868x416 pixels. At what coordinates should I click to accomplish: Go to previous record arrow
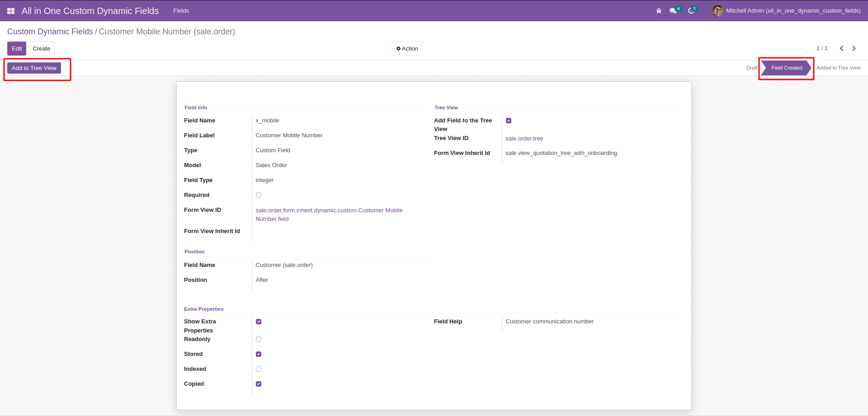841,48
